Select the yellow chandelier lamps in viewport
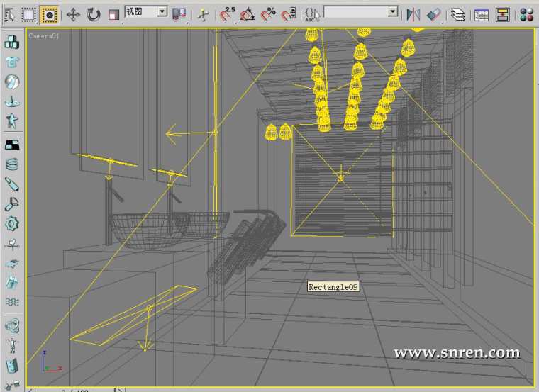 [x=355, y=86]
